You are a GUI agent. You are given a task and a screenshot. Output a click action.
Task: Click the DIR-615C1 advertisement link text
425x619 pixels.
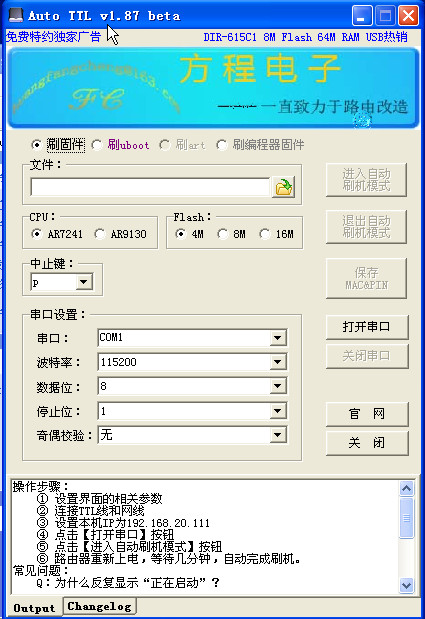click(x=305, y=37)
